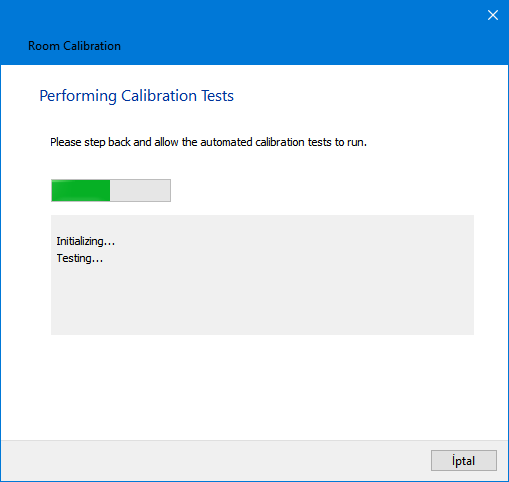509x482 pixels.
Task: Click the "Please step back" instruction text
Action: [208, 142]
